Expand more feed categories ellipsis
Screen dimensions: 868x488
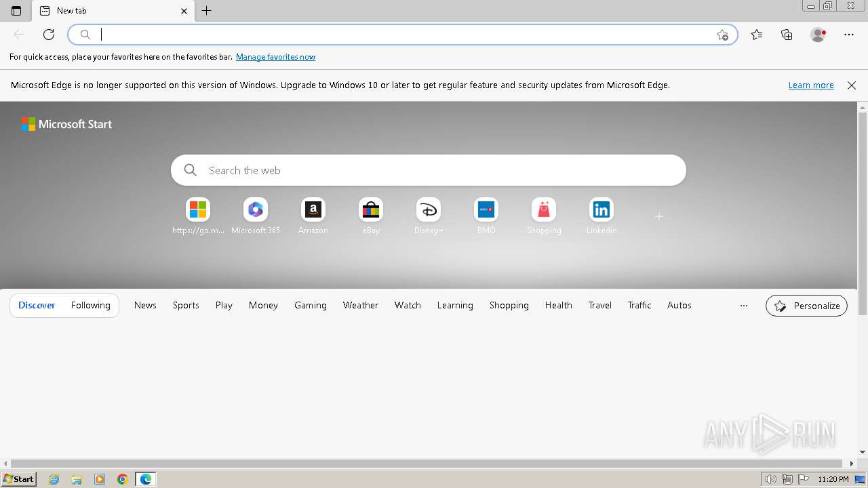point(744,306)
